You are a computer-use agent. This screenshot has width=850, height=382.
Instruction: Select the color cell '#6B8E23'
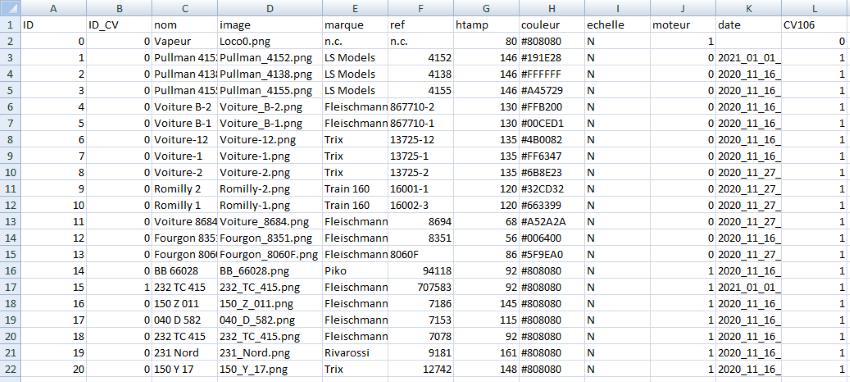[552, 173]
